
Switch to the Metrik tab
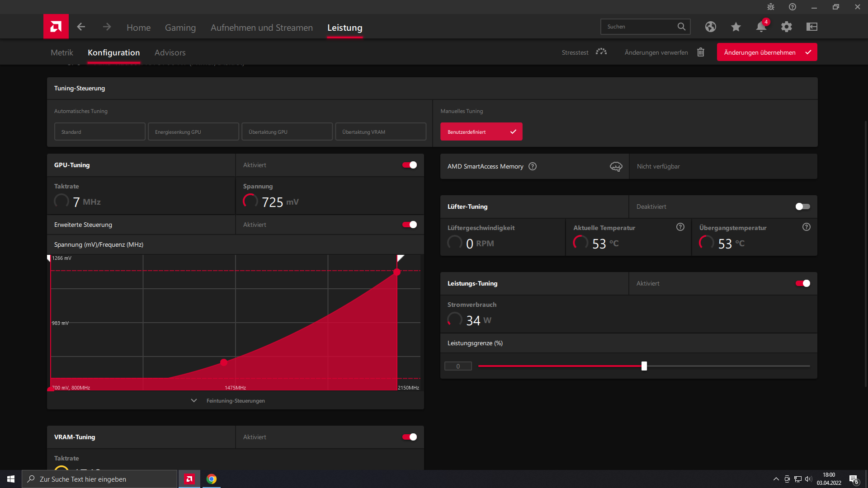(x=62, y=52)
